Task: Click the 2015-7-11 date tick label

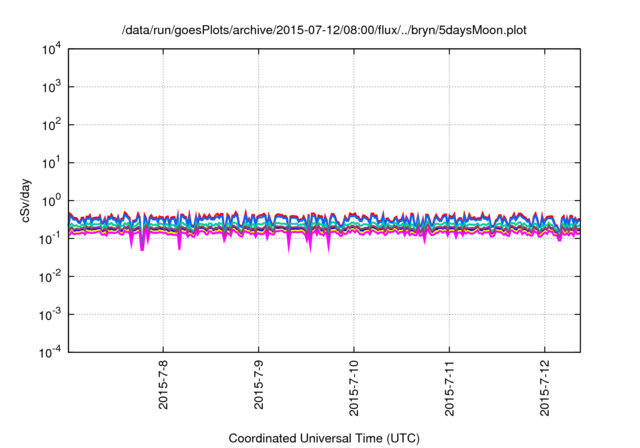Action: 449,388
